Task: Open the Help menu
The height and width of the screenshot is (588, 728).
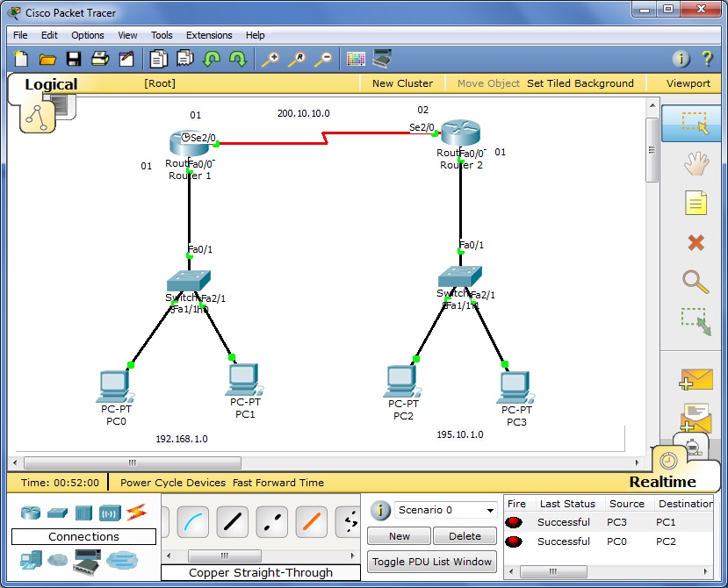Action: [x=255, y=35]
